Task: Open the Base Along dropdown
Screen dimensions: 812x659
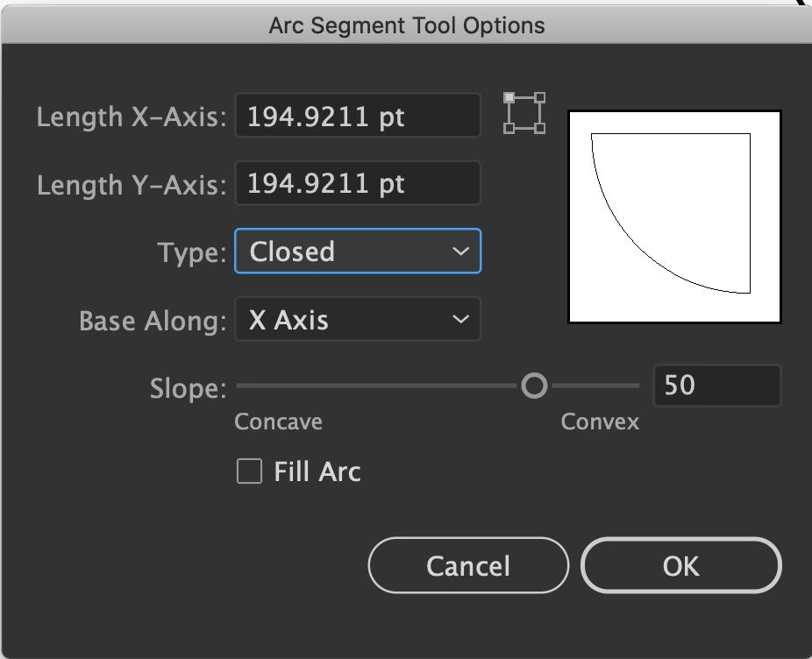Action: click(358, 320)
